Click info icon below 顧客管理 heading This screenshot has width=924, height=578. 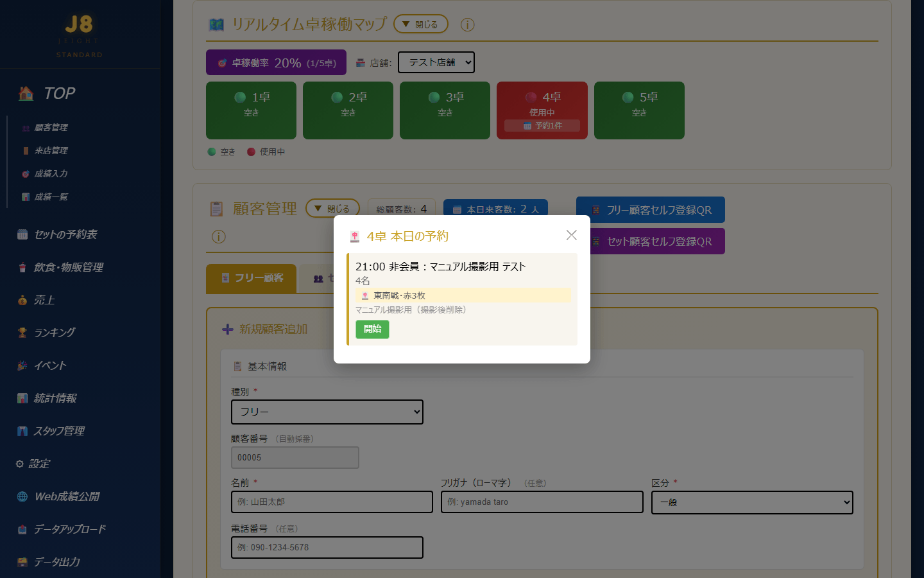tap(219, 237)
